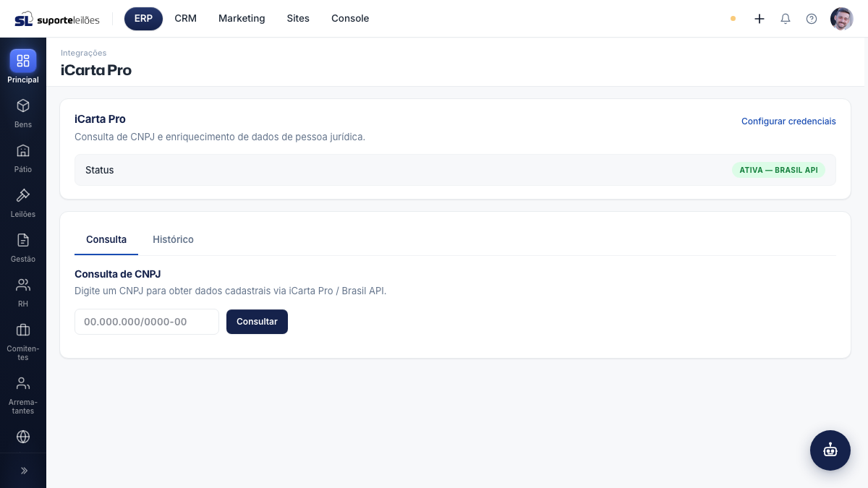
Task: Open RH people icon
Action: (x=23, y=285)
